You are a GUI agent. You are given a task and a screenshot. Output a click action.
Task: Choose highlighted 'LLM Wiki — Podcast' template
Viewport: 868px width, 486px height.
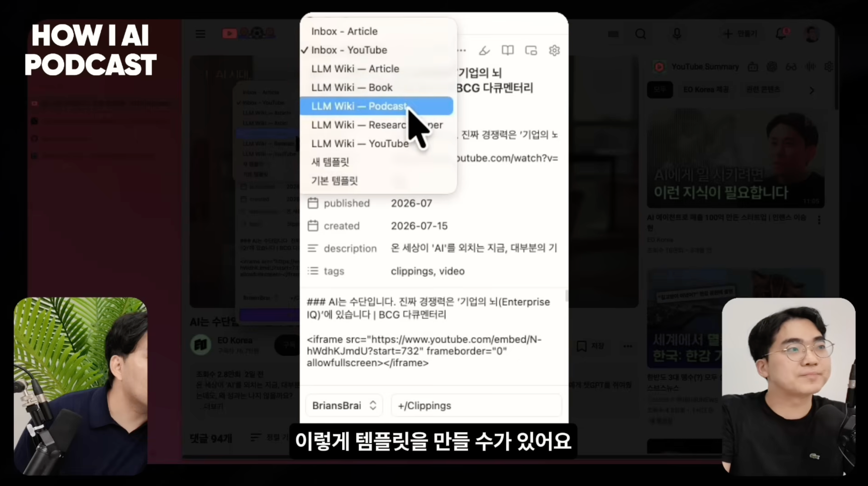376,106
